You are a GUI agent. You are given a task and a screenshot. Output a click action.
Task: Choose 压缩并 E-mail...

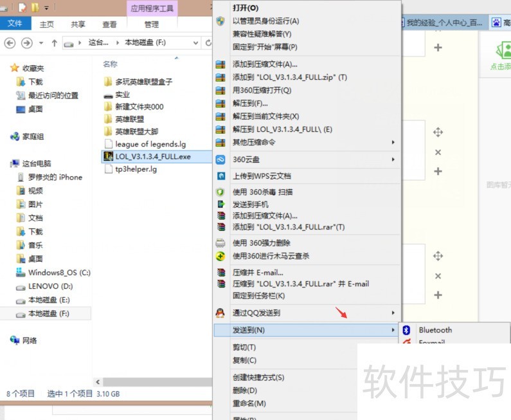tap(258, 272)
